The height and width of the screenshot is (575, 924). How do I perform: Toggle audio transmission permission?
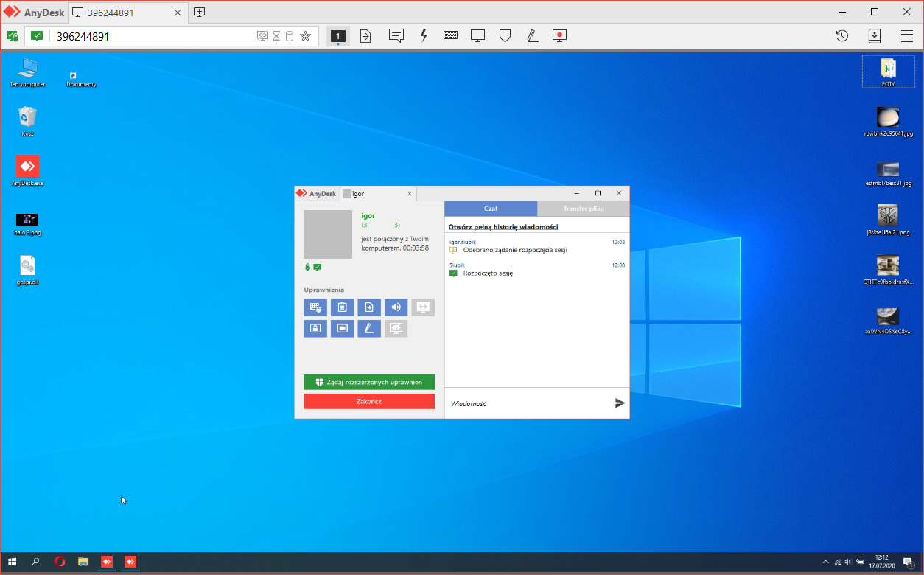tap(396, 307)
